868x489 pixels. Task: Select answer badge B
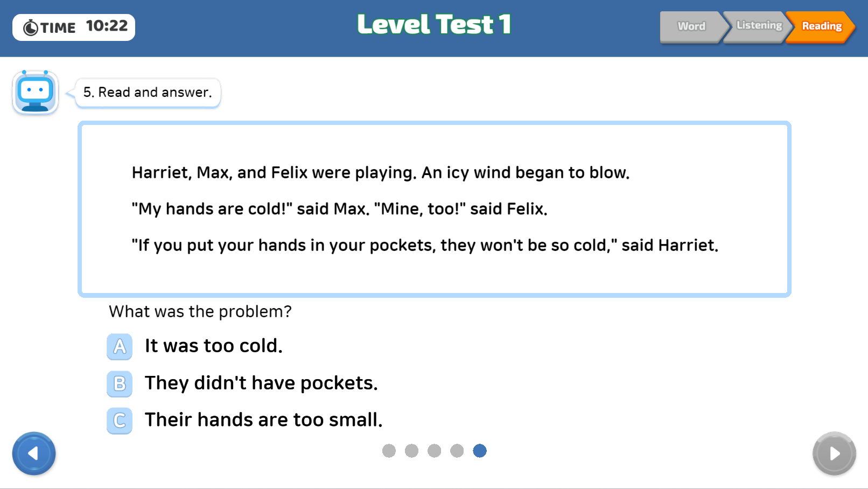click(120, 383)
